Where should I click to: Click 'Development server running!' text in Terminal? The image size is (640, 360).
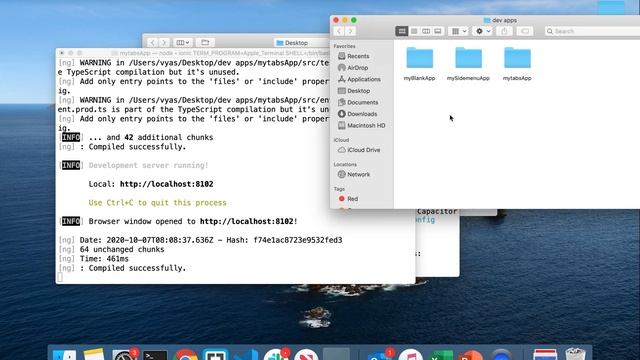[x=149, y=165]
